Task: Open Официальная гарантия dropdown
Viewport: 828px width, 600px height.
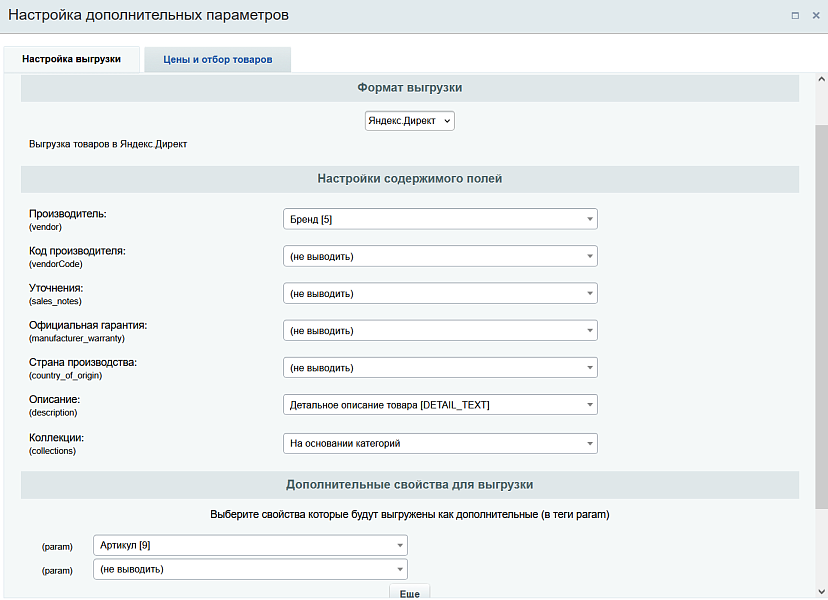Action: (440, 330)
